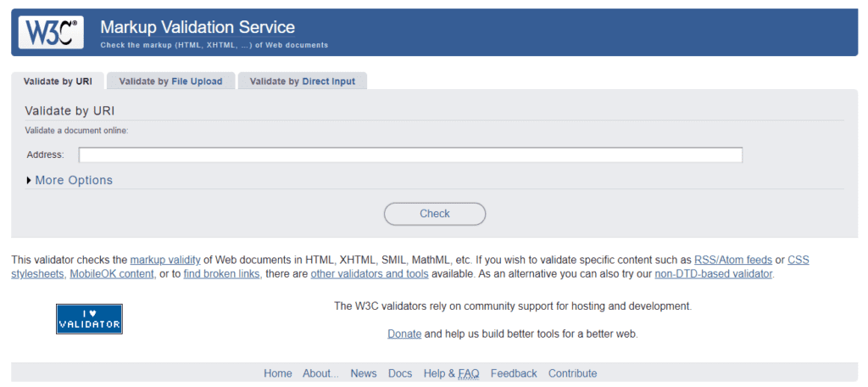Click the Address input field

pos(410,154)
